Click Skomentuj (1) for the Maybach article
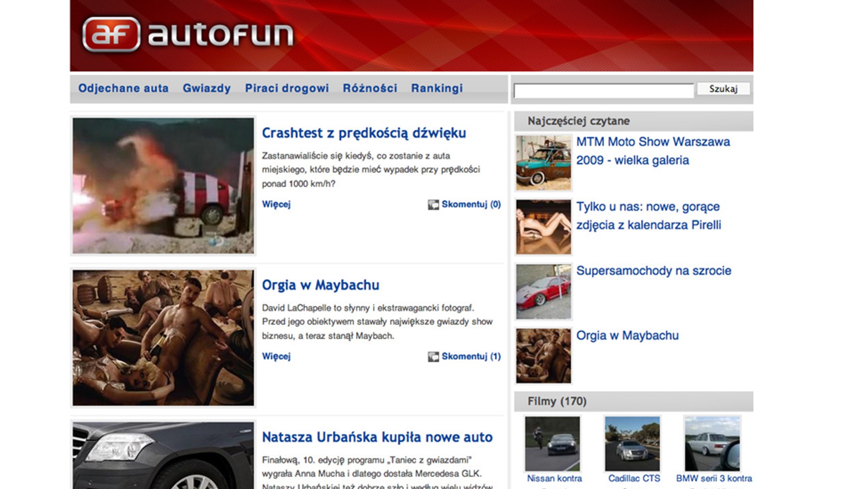 [470, 356]
